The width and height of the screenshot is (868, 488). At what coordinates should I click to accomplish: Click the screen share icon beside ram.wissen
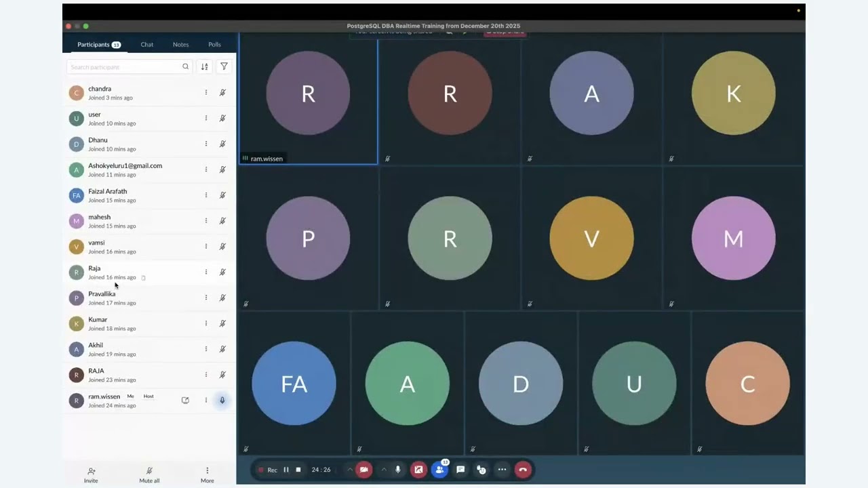pos(185,401)
